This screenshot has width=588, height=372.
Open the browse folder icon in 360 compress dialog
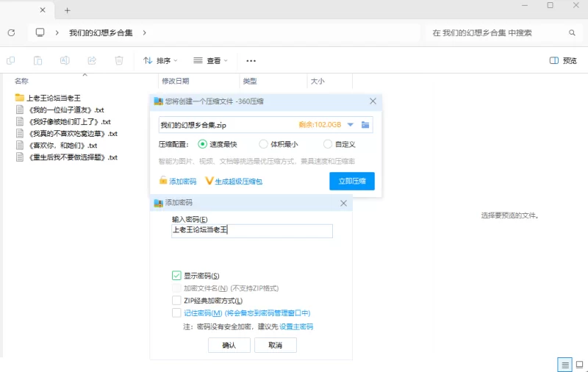(365, 124)
